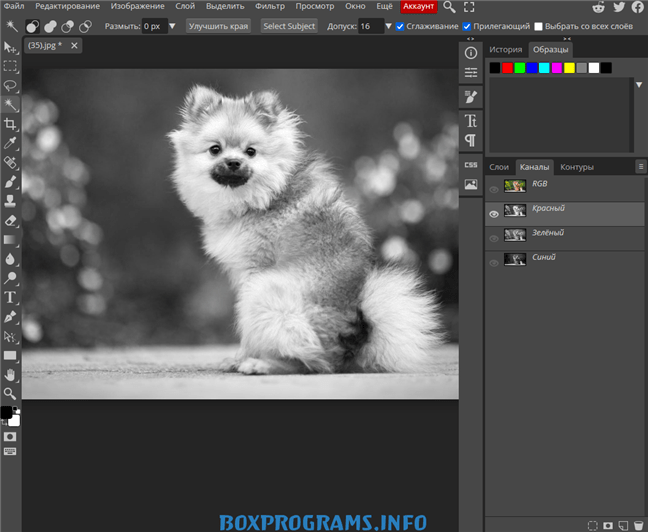
Task: Select the Hand tool
Action: coord(10,375)
